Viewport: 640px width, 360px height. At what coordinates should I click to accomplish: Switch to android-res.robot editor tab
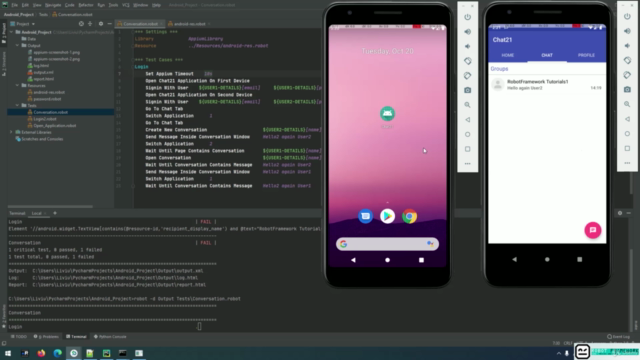(189, 24)
